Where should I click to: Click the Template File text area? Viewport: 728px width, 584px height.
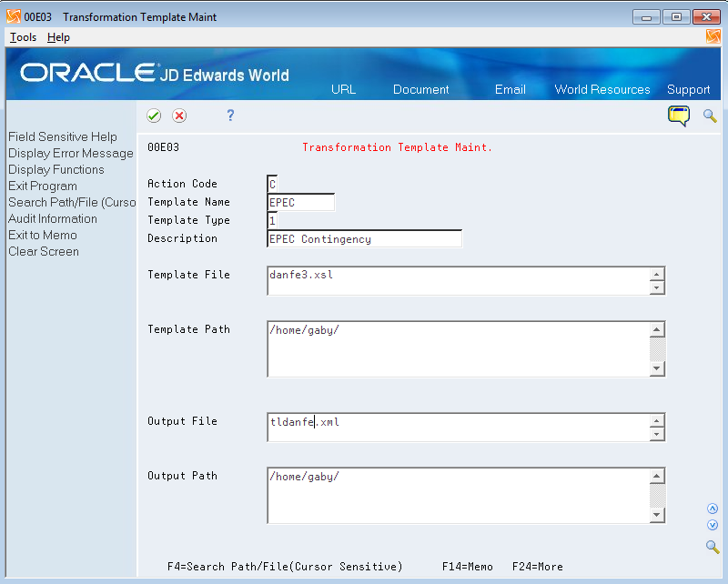point(459,280)
